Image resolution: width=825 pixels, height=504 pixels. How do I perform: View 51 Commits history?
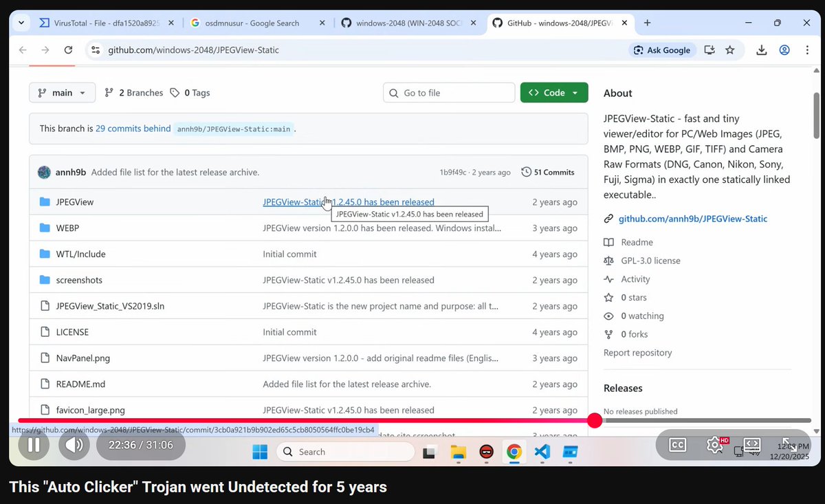(548, 172)
